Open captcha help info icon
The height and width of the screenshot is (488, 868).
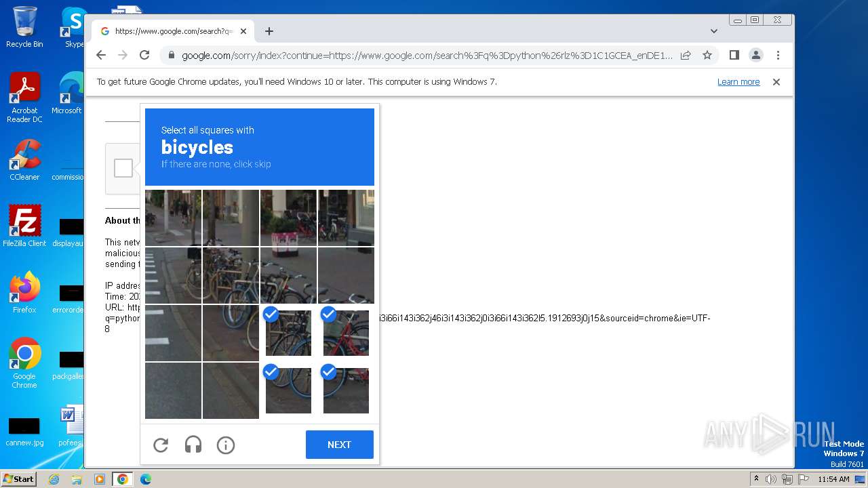pyautogui.click(x=226, y=445)
